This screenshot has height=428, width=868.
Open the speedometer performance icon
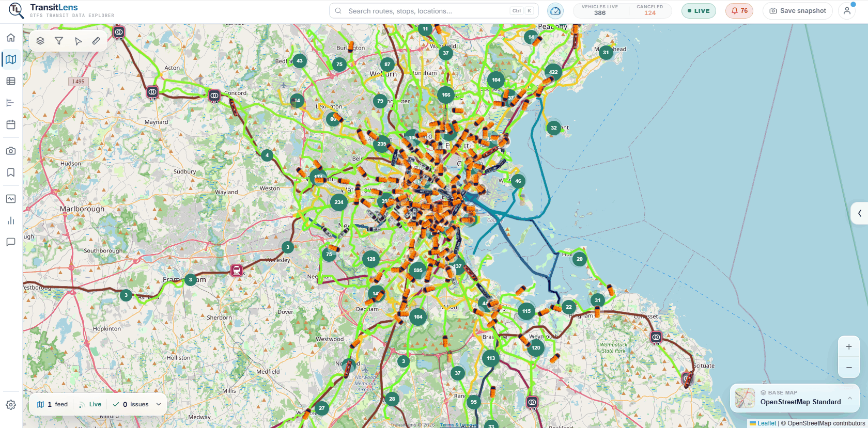pos(555,11)
